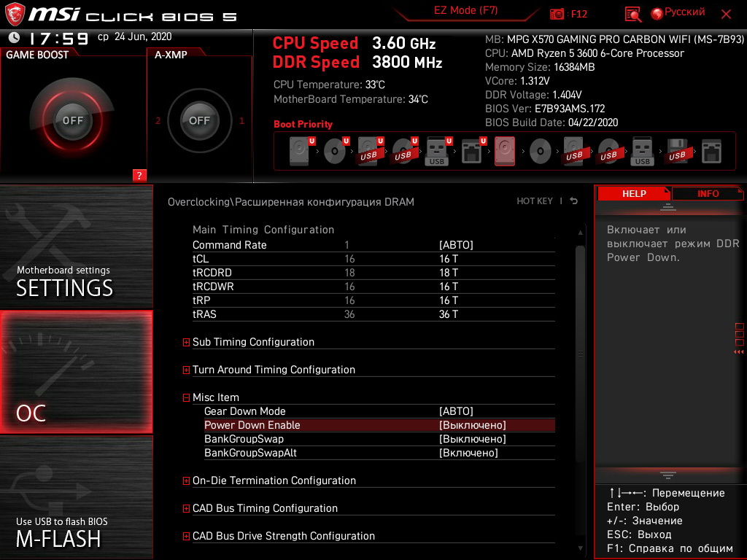Click the settings list scrollbar thumb
The height and width of the screenshot is (560, 747).
click(580, 354)
